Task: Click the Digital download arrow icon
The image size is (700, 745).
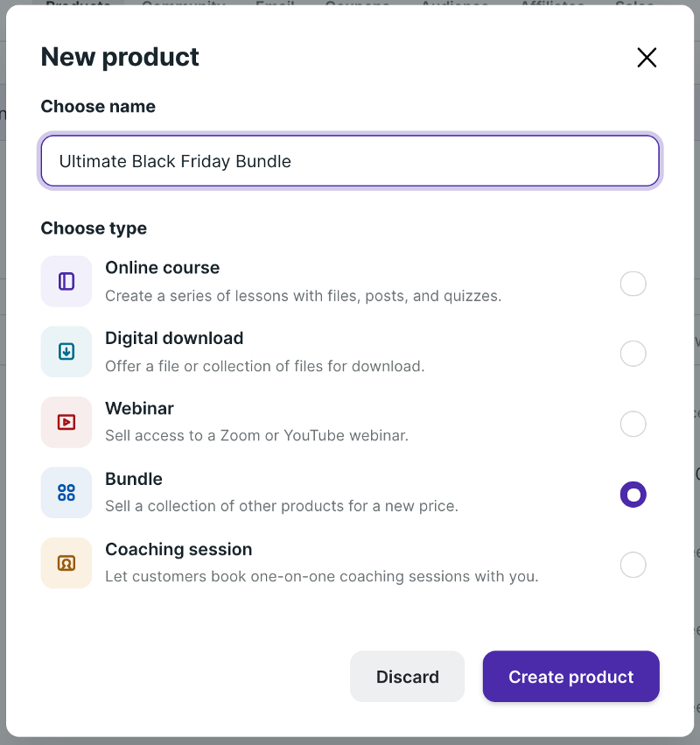Action: [66, 352]
